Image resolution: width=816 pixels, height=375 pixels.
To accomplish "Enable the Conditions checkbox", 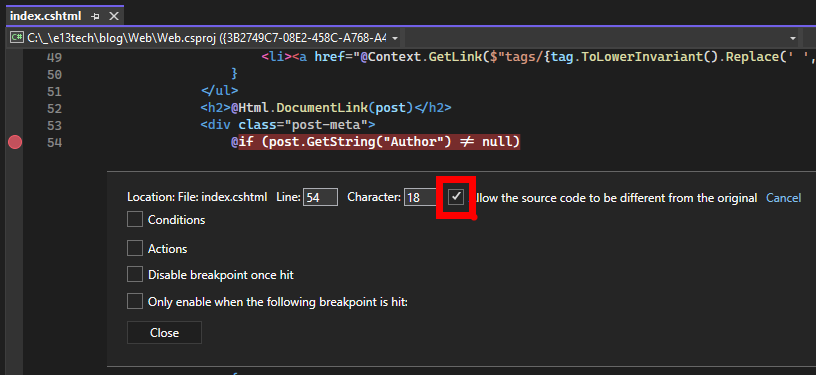I will tap(135, 219).
